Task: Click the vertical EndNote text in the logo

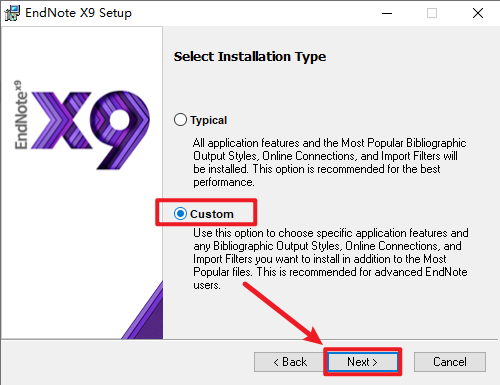Action: pos(21,115)
